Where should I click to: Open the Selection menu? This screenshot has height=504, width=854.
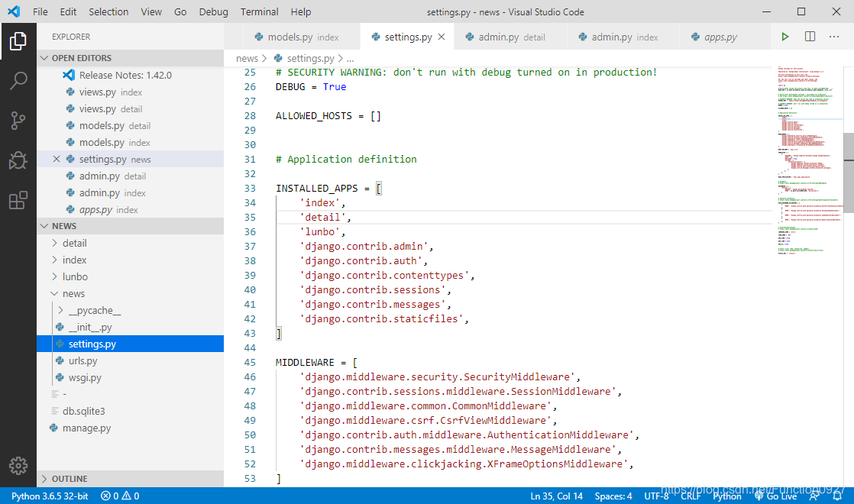tap(108, 11)
